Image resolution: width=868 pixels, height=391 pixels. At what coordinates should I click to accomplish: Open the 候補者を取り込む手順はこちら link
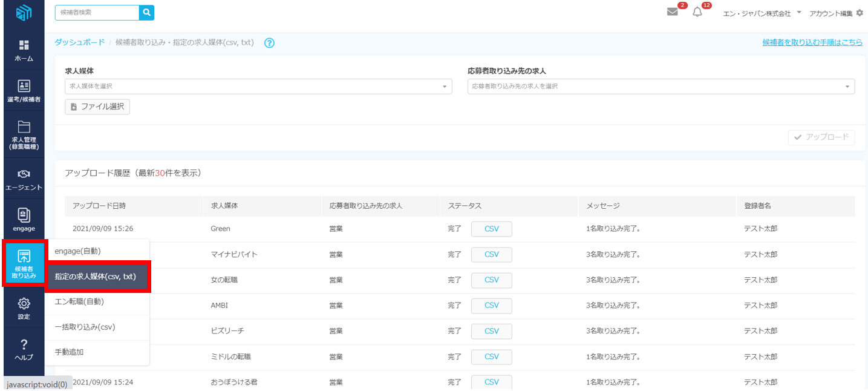point(812,42)
